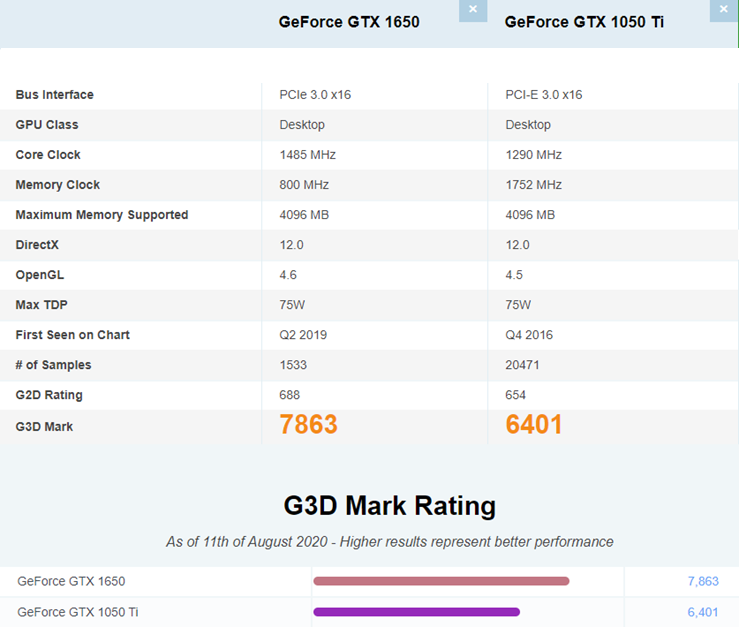Select the 654 G2D rating value
This screenshot has width=739, height=627.
516,395
